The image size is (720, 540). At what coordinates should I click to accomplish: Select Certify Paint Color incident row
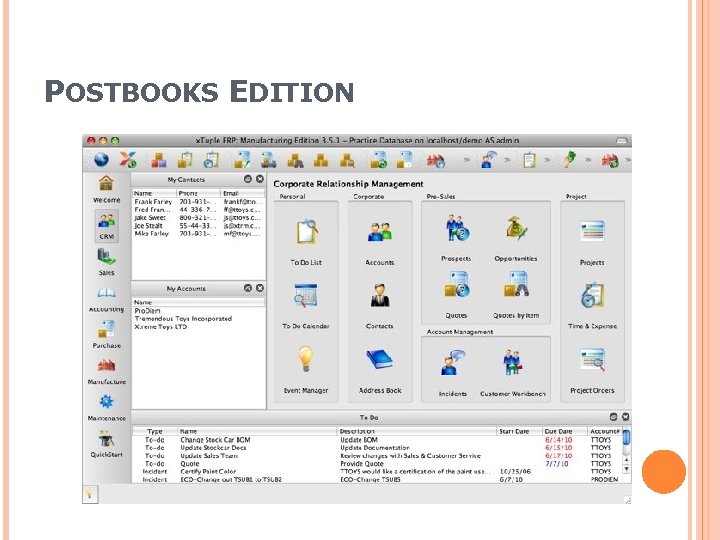point(377,472)
